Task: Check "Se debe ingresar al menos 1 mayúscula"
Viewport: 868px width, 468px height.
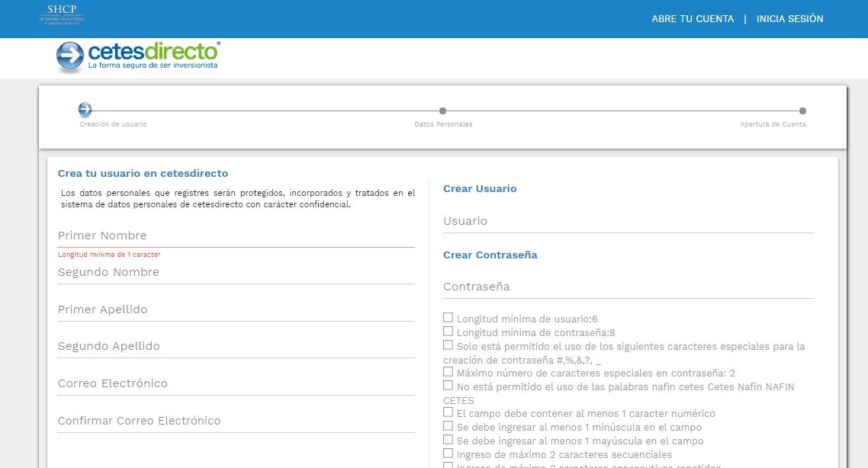Action: tap(448, 440)
